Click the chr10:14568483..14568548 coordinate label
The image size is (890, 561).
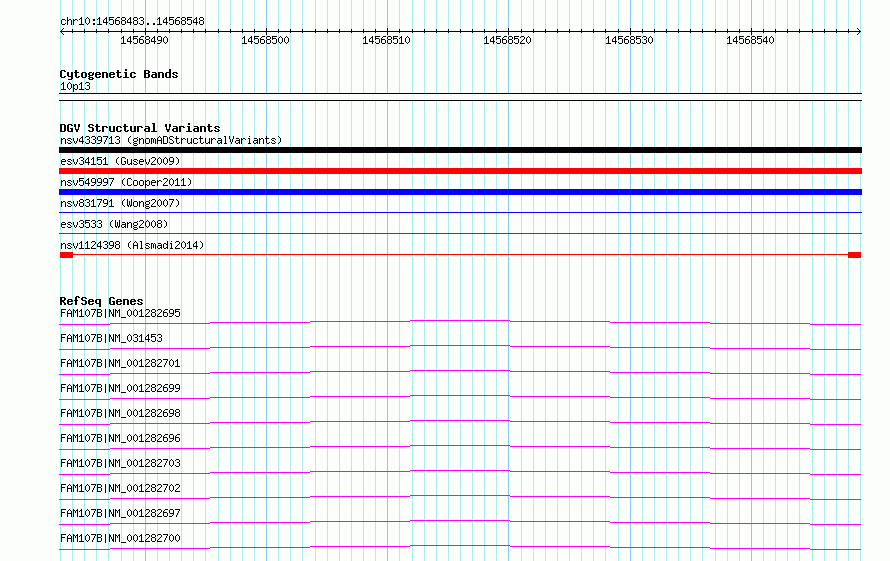point(132,21)
